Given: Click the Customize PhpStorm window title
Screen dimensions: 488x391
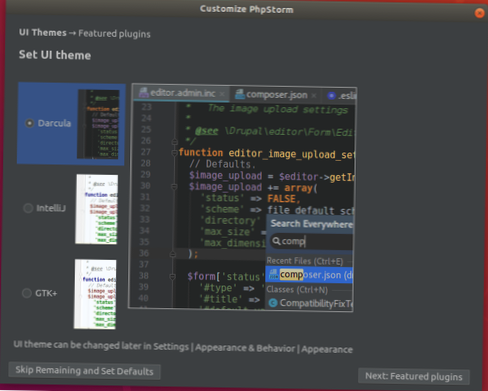Looking at the screenshot, I should point(247,9).
